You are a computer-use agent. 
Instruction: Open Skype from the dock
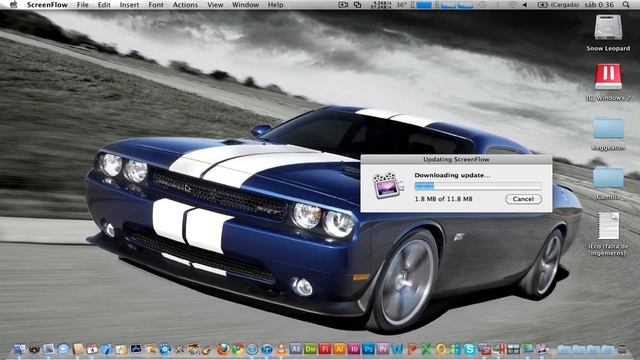point(469,349)
